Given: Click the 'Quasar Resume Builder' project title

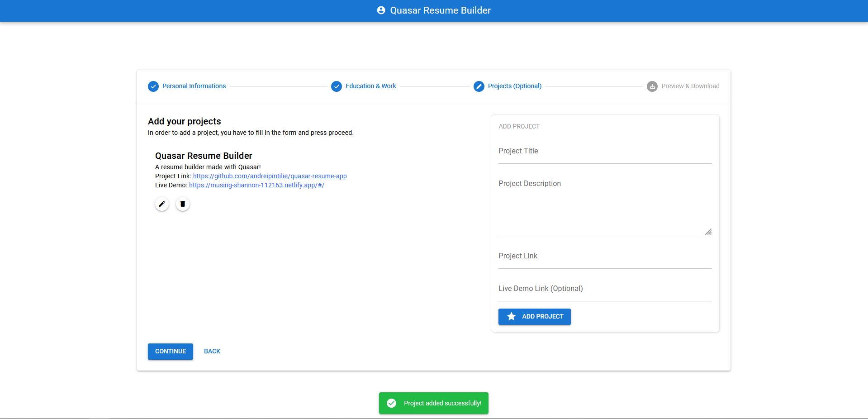Looking at the screenshot, I should [204, 156].
